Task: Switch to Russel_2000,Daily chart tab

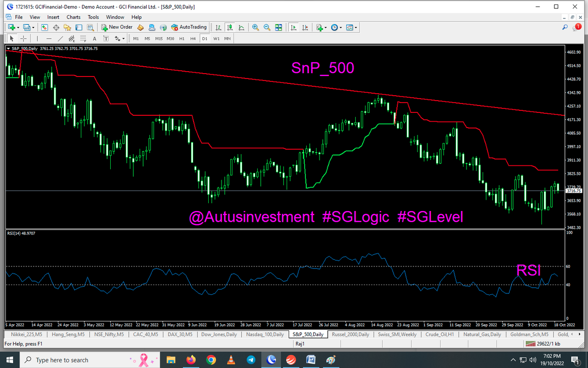Action: 350,335
